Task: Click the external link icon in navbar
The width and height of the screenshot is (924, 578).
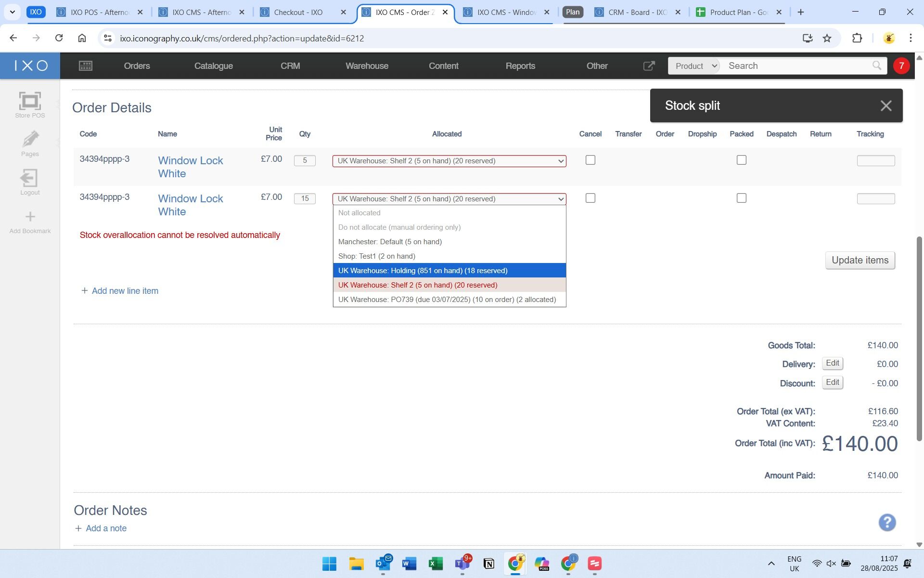Action: (x=649, y=66)
